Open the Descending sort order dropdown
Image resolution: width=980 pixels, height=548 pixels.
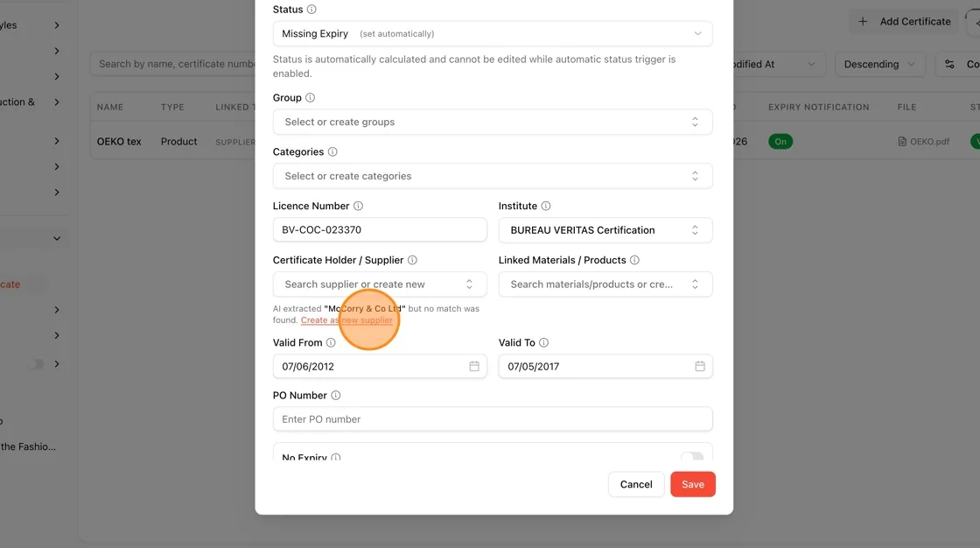879,65
